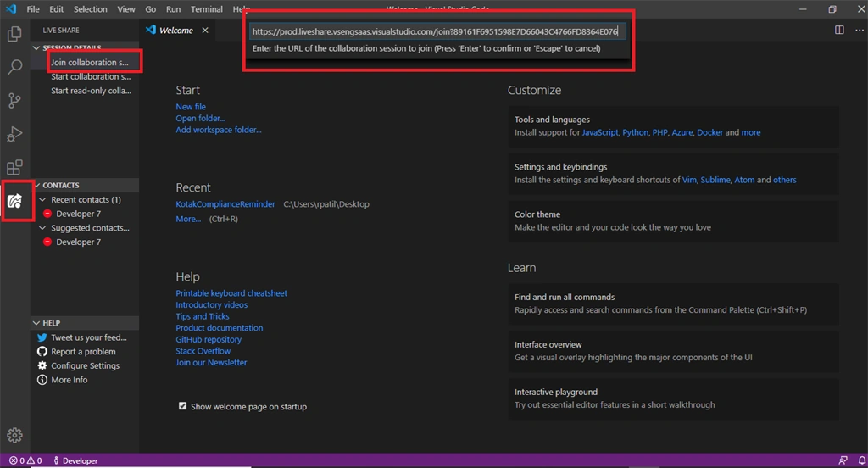Open the Run menu

coord(173,9)
